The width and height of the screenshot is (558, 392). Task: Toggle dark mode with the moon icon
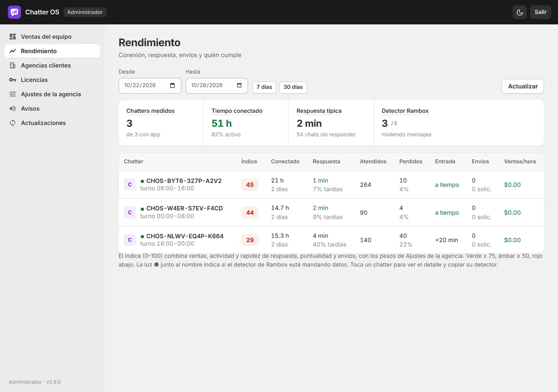(x=519, y=12)
